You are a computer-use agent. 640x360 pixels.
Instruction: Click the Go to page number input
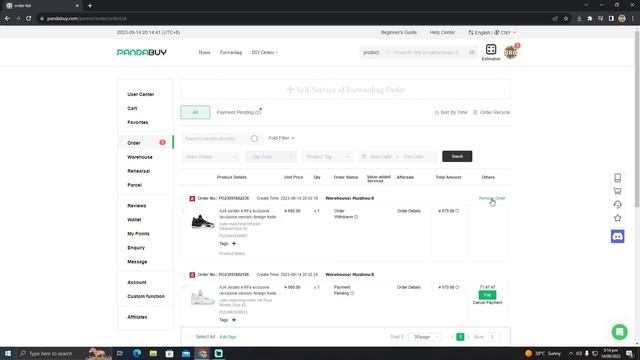point(492,337)
